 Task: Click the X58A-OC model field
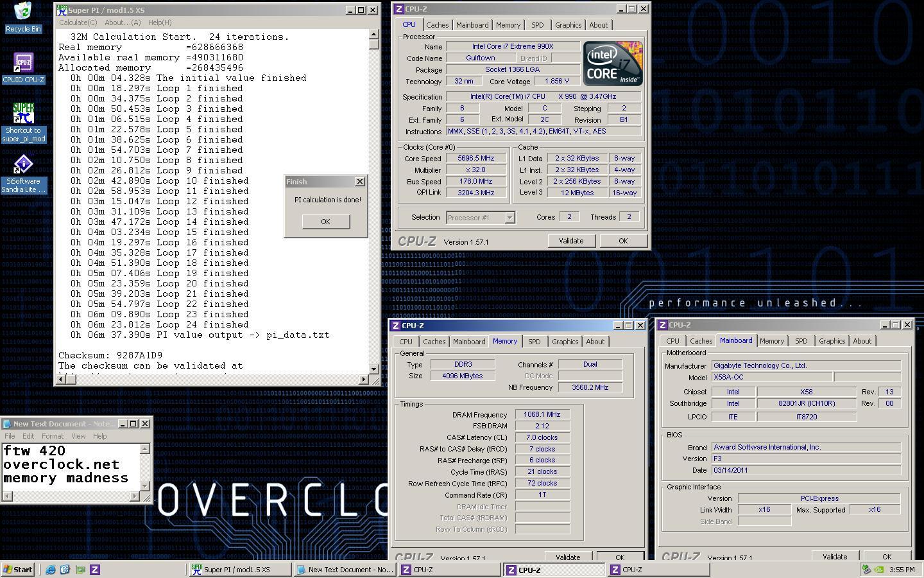772,378
